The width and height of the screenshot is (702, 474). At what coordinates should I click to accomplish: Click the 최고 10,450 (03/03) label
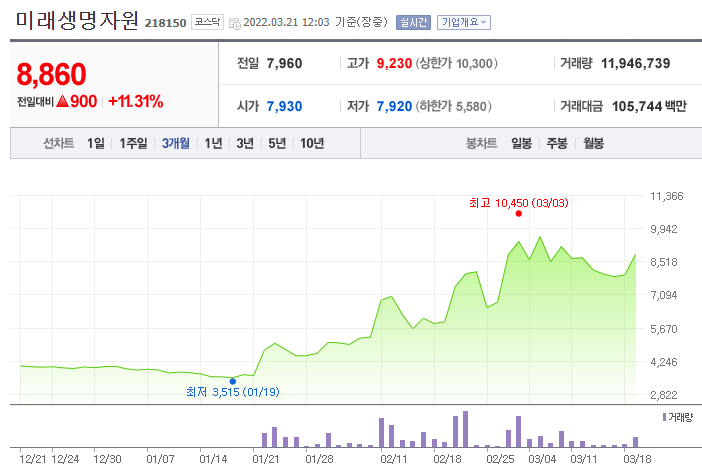tap(518, 203)
